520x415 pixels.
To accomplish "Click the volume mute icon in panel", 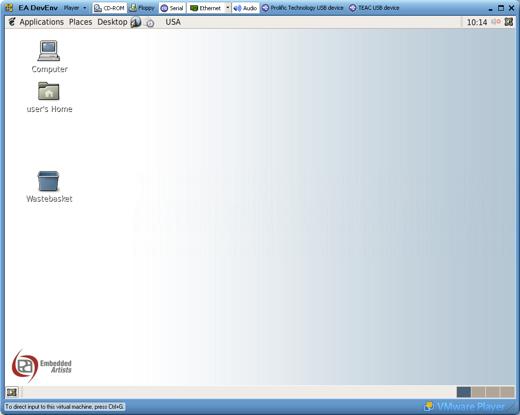I will [496, 22].
